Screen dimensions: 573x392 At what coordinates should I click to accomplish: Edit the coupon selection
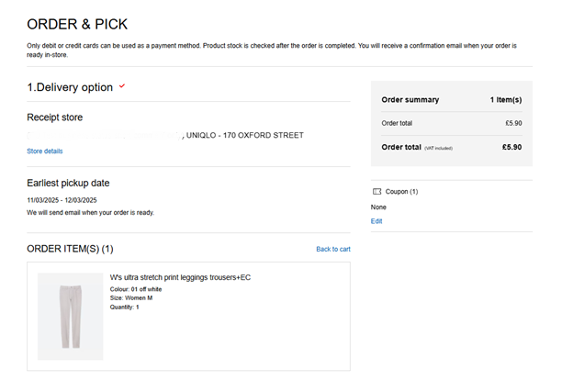point(376,221)
